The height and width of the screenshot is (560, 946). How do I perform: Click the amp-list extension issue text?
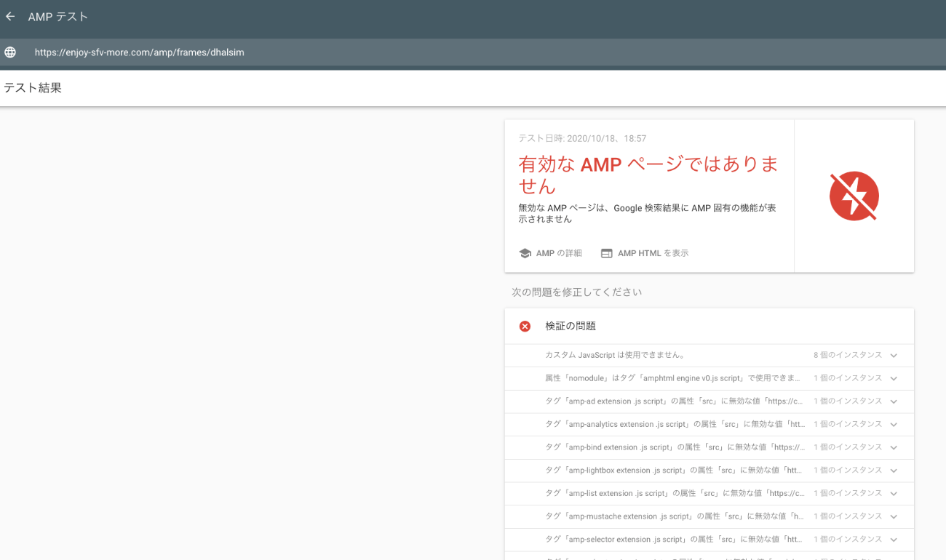tap(675, 493)
